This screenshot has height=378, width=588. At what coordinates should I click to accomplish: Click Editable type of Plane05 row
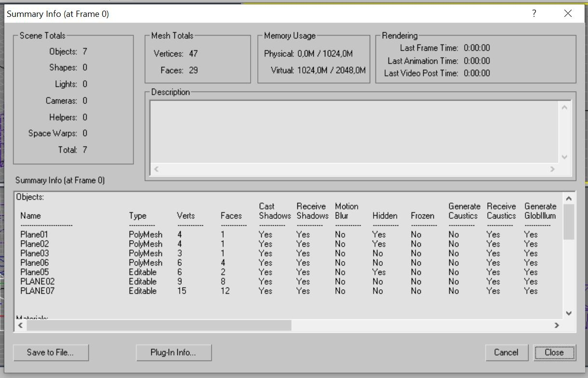point(143,272)
